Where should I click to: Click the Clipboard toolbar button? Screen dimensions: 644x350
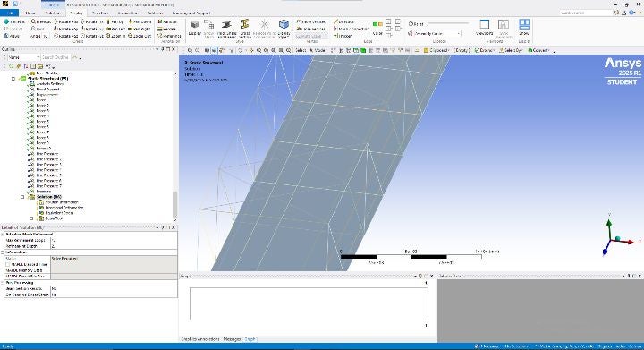pos(436,50)
